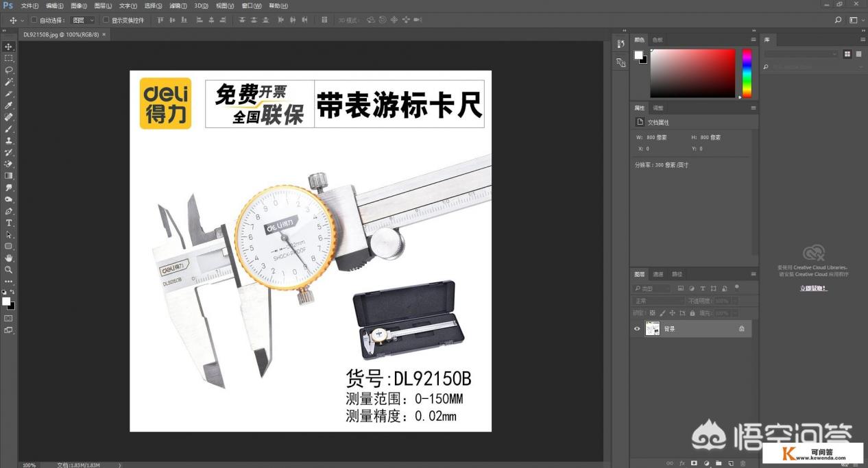The width and height of the screenshot is (868, 468).
Task: Click the new group folder icon
Action: pyautogui.click(x=719, y=464)
